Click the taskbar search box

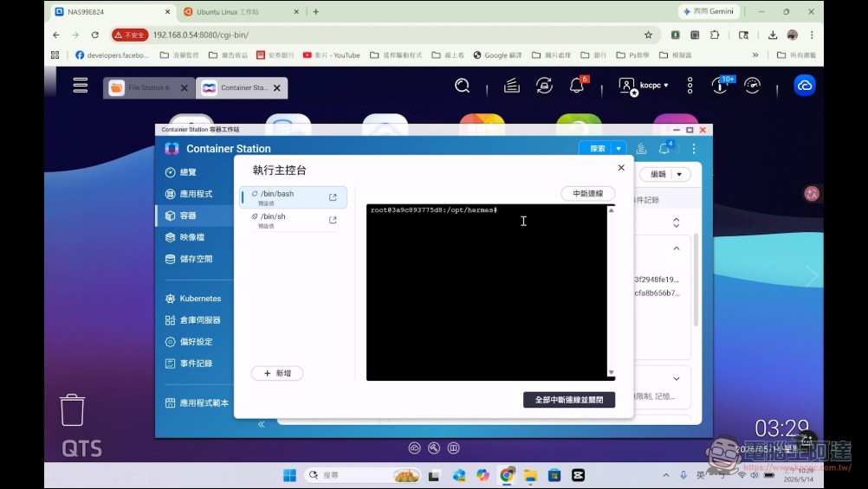[x=363, y=475]
